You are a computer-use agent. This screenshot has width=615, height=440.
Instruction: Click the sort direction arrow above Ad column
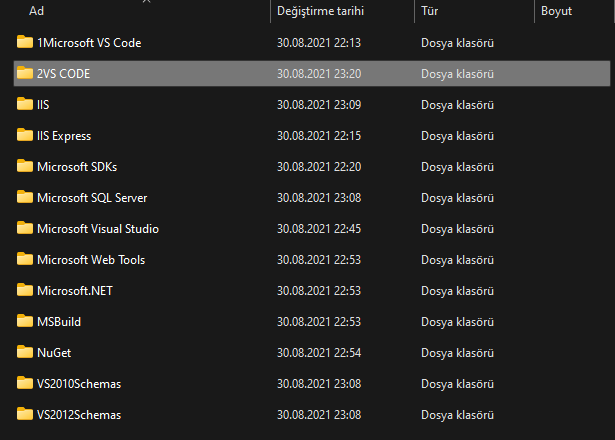click(x=148, y=2)
